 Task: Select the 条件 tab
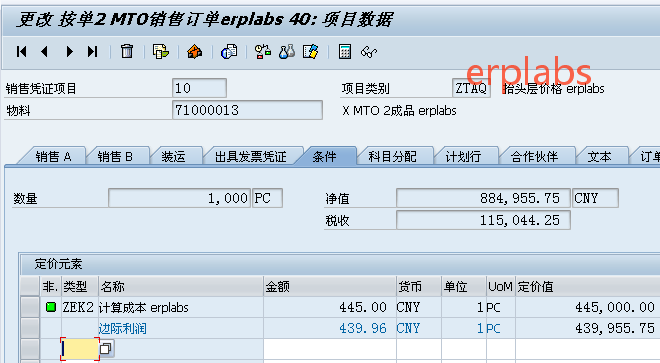[325, 157]
